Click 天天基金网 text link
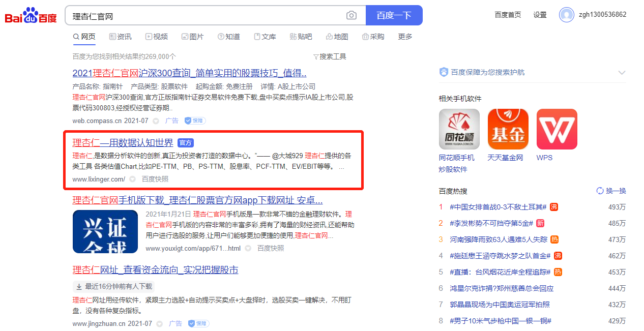The image size is (644, 331). [x=505, y=158]
